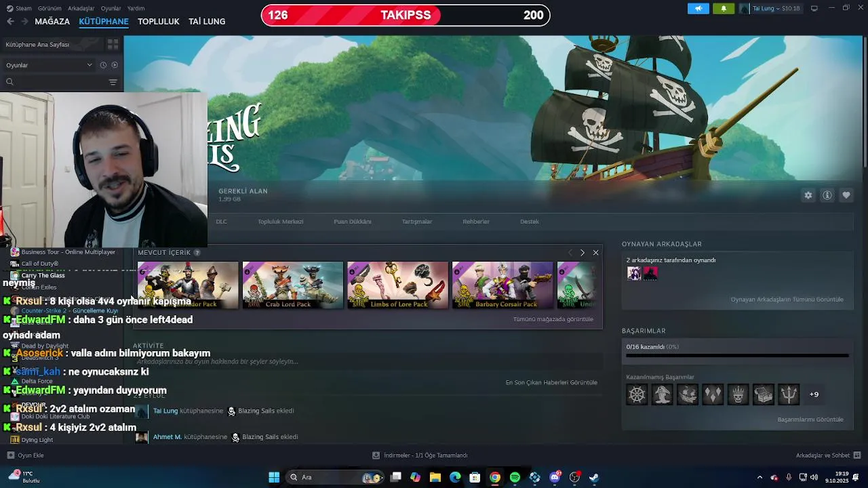The width and height of the screenshot is (868, 488).
Task: Select the treasure chest achievement icon
Action: (763, 394)
